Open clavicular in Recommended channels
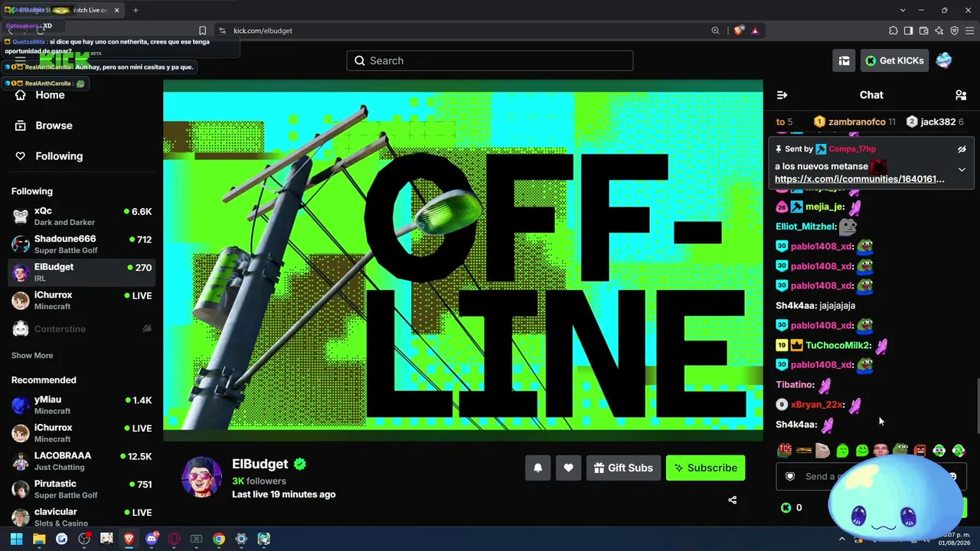This screenshot has height=551, width=980. pyautogui.click(x=81, y=517)
